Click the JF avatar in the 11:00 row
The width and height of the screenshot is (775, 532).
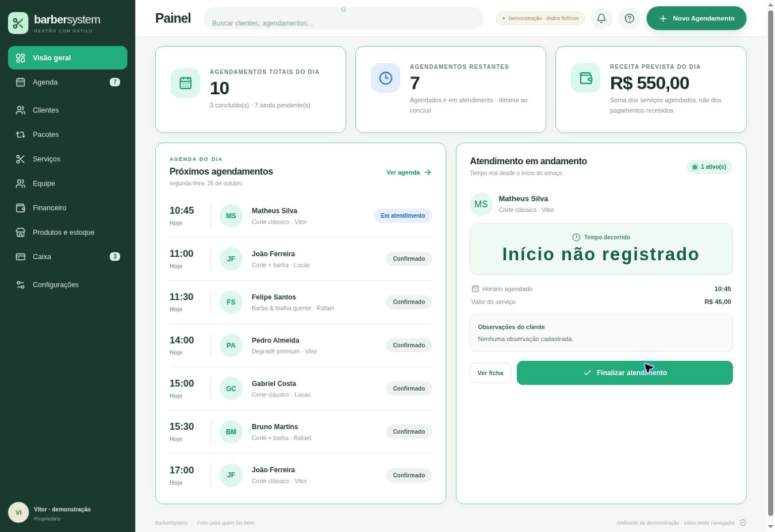231,259
